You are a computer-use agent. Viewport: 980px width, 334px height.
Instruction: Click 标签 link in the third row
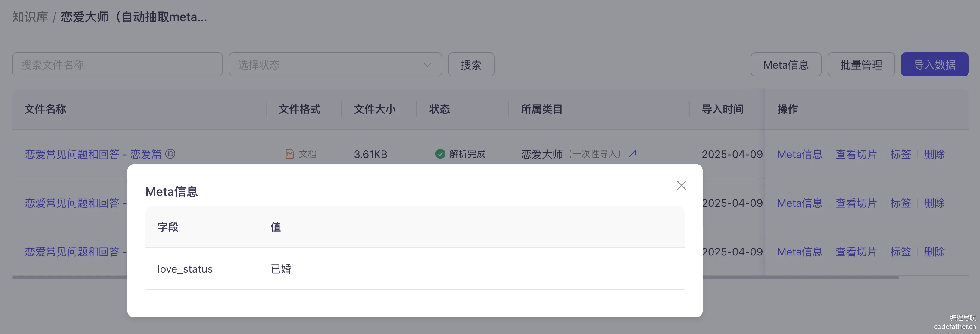coord(900,252)
